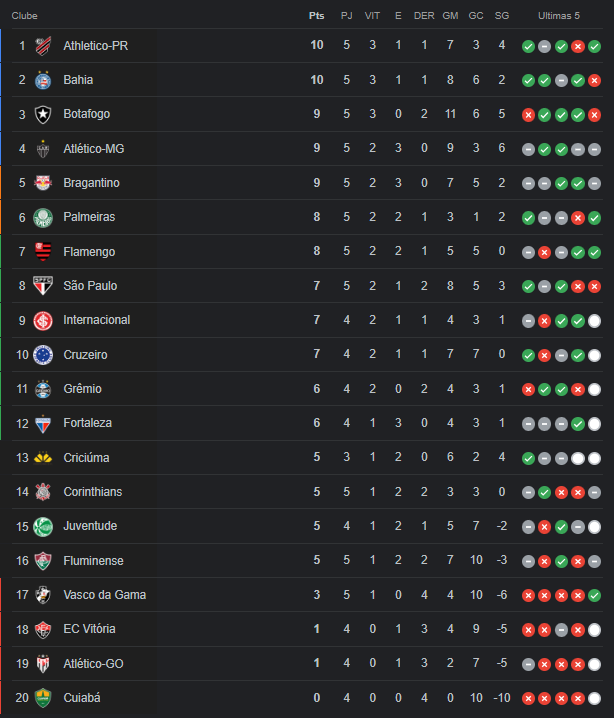Click the Flamengo club crest

[43, 252]
